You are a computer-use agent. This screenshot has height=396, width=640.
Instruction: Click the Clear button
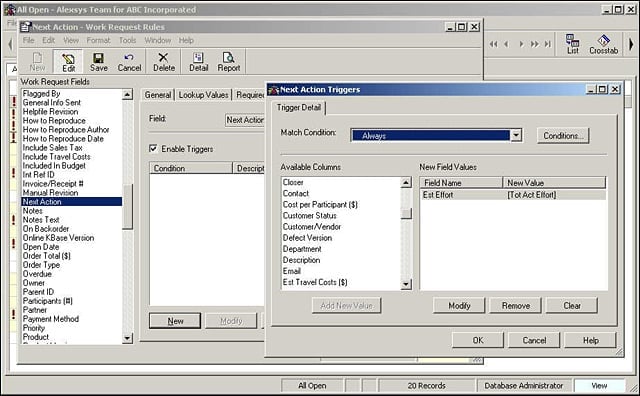click(572, 305)
